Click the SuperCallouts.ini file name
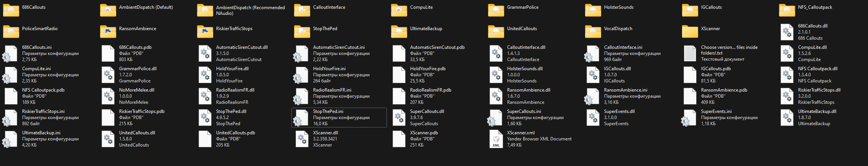 pos(524,111)
